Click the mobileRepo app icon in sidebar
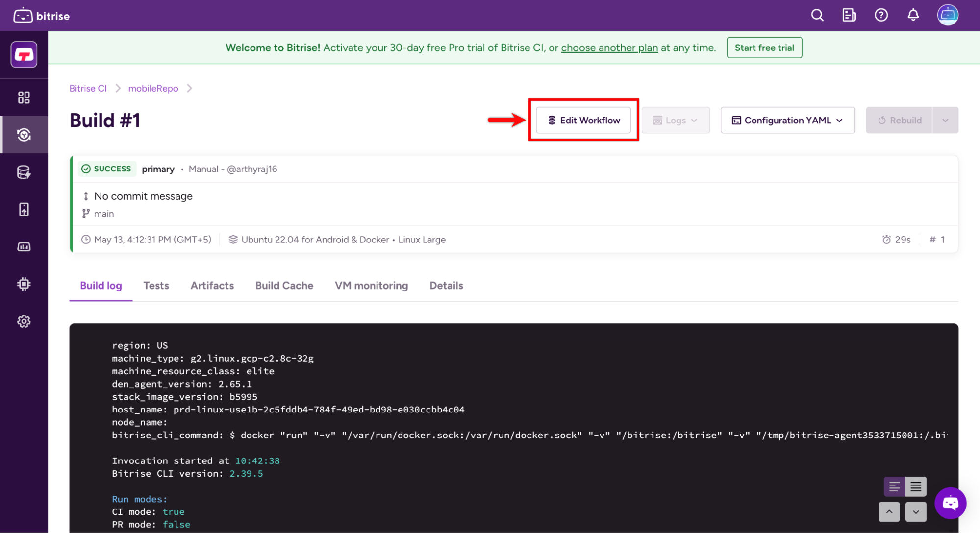Viewport: 980px width, 533px height. pos(24,54)
